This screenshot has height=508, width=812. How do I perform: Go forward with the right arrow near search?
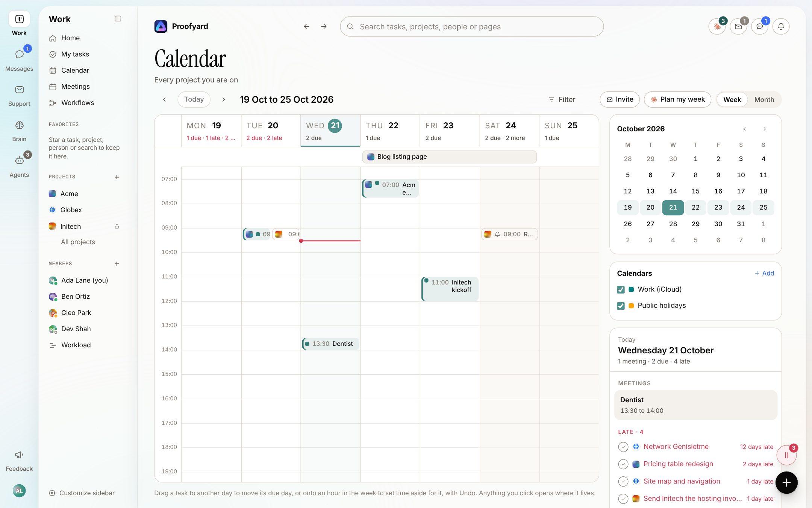[x=324, y=26]
